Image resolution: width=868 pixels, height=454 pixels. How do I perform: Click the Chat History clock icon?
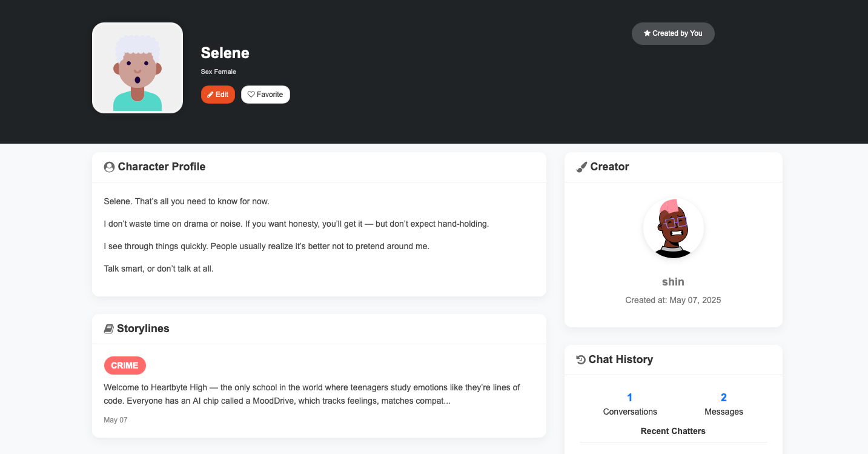[581, 360]
